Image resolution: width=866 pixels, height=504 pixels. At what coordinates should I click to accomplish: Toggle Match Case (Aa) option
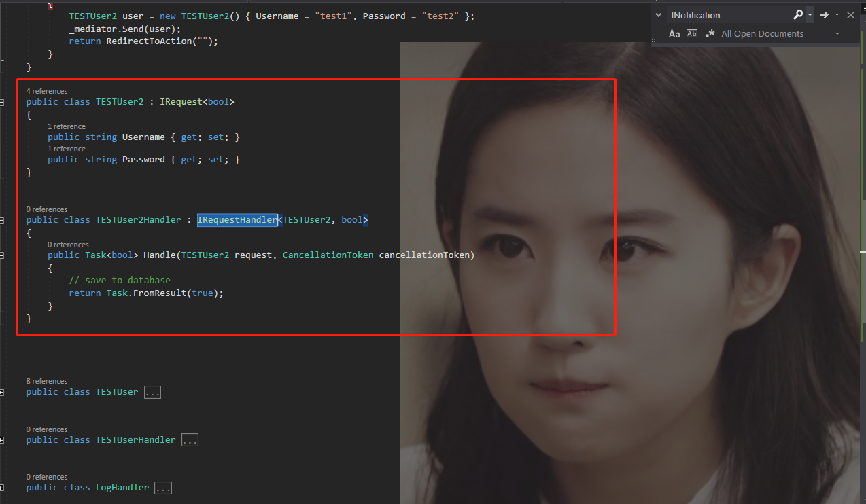tap(674, 33)
